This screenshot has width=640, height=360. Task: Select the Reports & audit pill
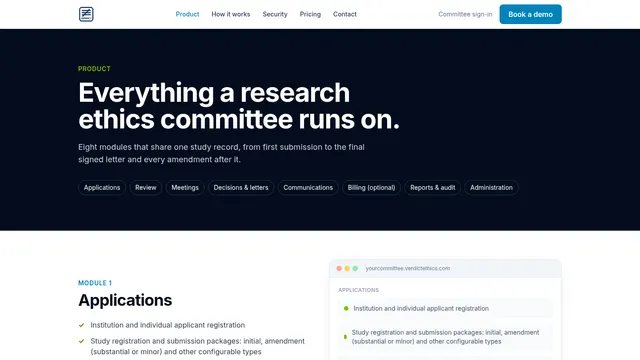(x=433, y=188)
